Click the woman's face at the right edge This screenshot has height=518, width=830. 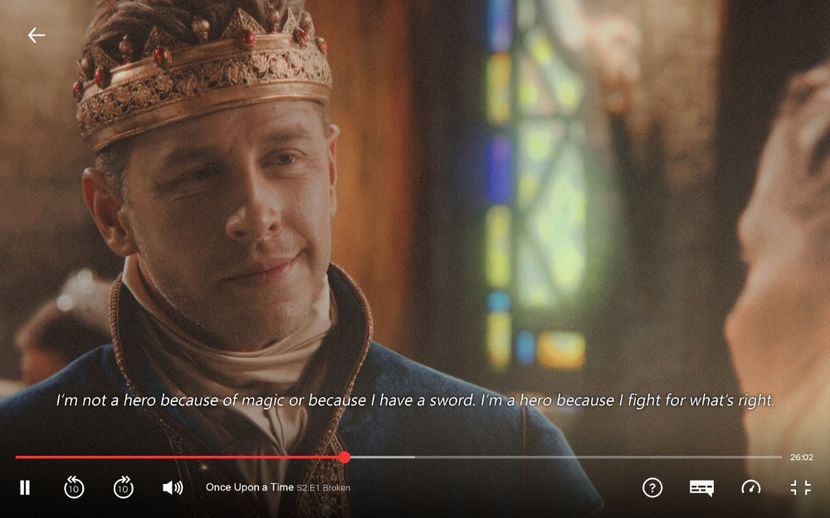783,238
